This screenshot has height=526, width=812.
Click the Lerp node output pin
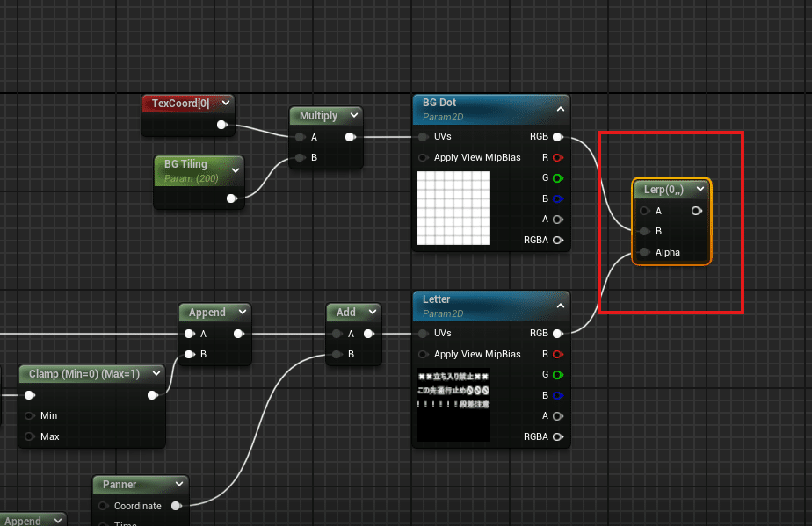[x=697, y=211]
